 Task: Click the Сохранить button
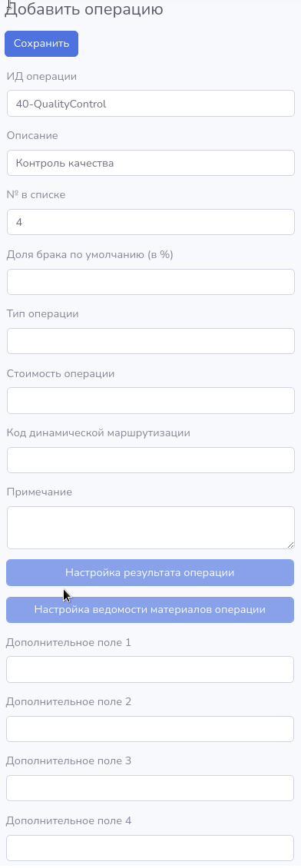pos(41,44)
